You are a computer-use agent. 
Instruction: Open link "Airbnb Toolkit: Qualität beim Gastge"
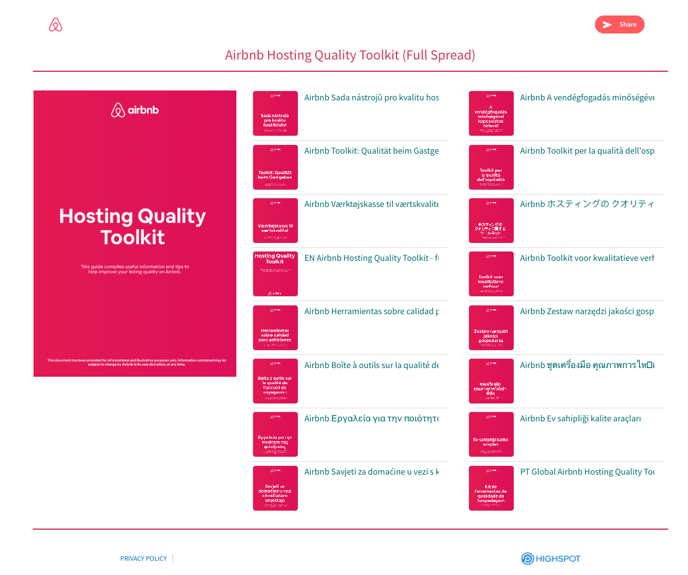371,151
